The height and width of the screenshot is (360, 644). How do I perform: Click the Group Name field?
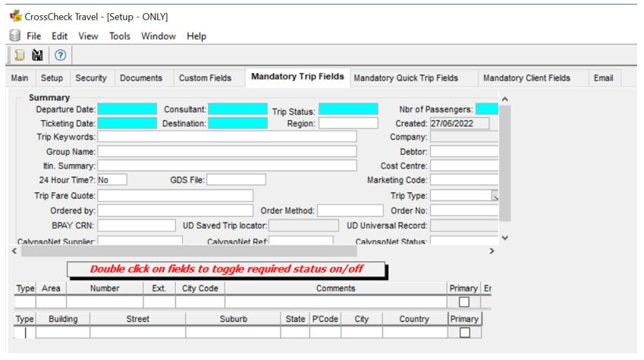click(x=227, y=151)
